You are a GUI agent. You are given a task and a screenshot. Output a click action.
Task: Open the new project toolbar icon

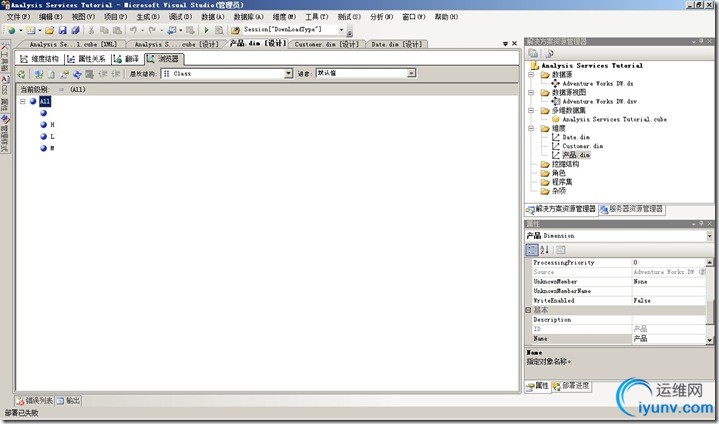click(x=11, y=30)
